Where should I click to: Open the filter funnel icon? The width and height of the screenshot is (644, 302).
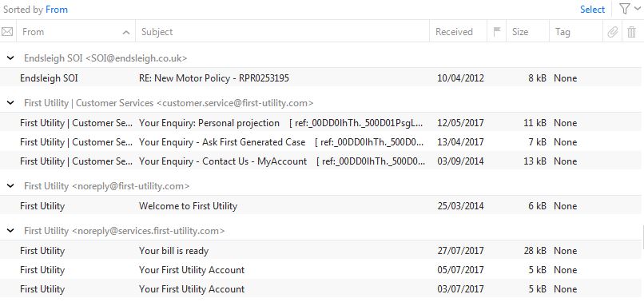click(x=624, y=9)
